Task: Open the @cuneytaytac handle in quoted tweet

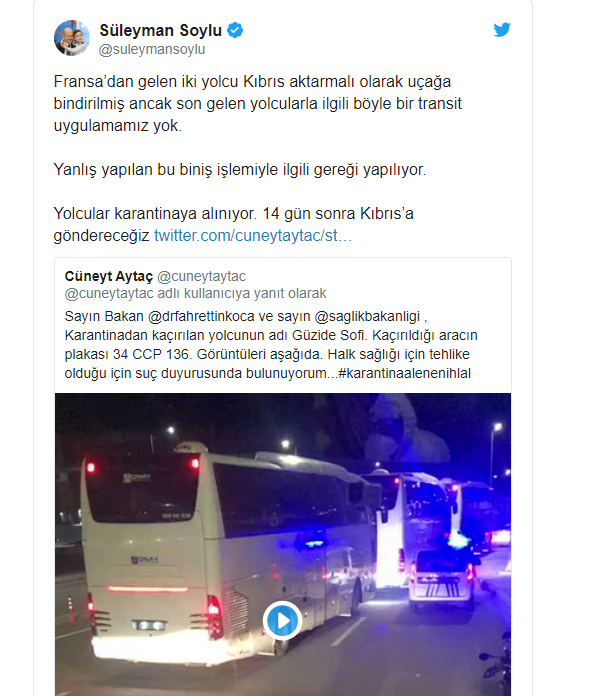Action: click(x=201, y=276)
